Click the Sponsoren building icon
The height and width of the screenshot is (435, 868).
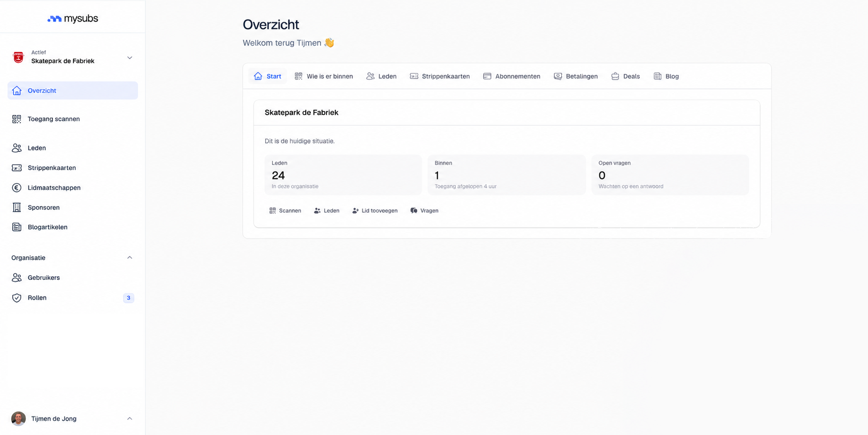coord(17,208)
